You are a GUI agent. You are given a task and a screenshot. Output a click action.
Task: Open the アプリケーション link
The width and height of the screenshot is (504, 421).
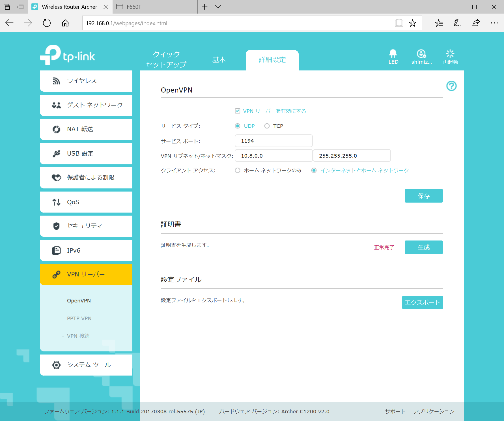[434, 412]
